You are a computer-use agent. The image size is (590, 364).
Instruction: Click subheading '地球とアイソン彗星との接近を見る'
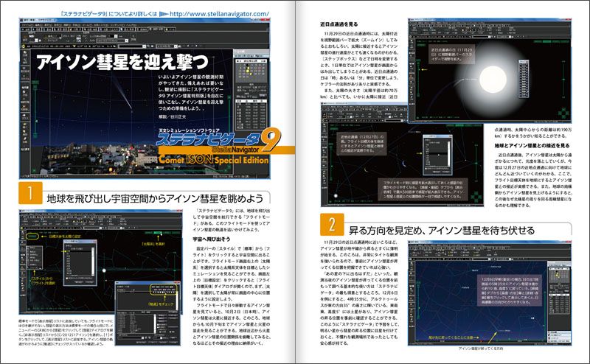coord(532,145)
